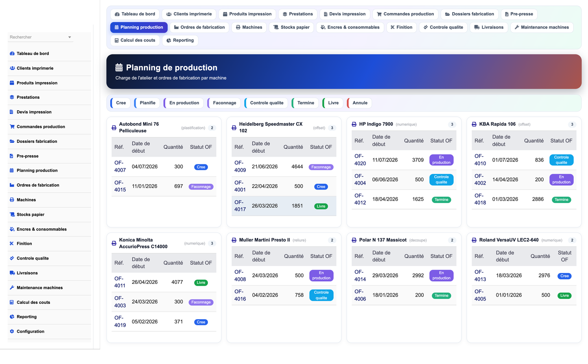Open the Tableau de bord top tab
The height and width of the screenshot is (364, 588).
click(x=135, y=14)
